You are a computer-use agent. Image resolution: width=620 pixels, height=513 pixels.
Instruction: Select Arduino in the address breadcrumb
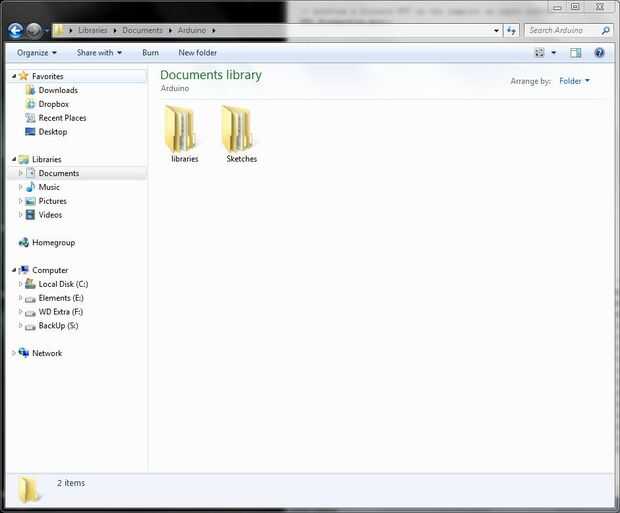click(192, 30)
